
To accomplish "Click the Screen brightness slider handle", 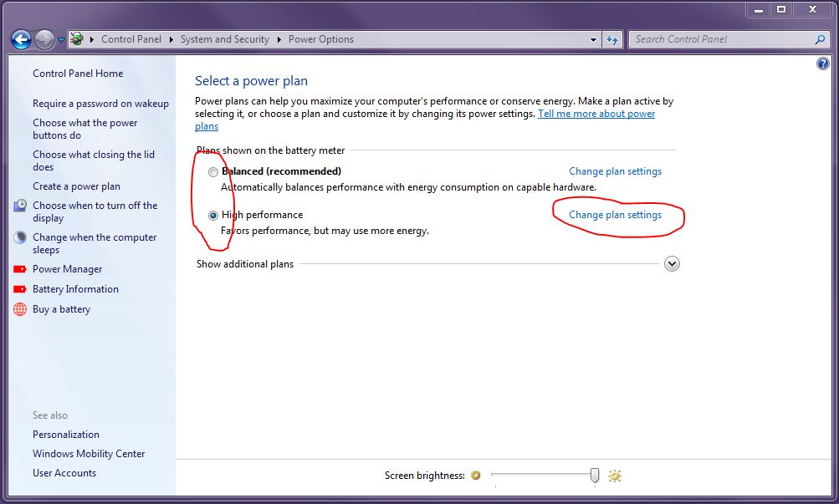I will tap(595, 475).
